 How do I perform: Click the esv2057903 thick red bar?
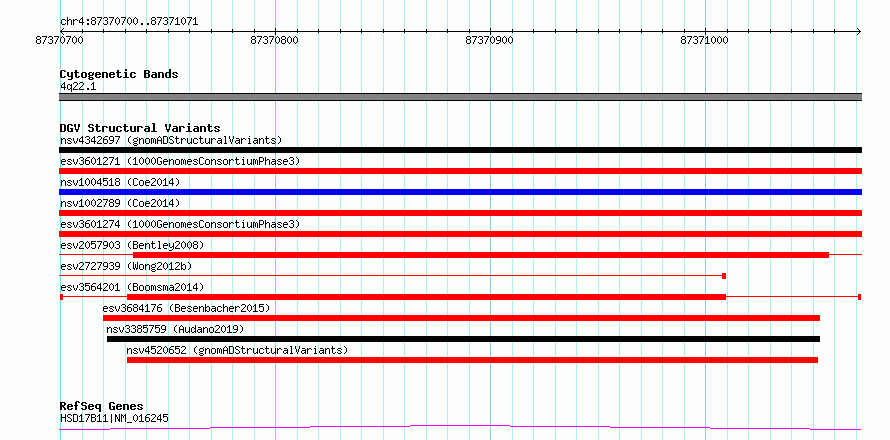point(481,255)
